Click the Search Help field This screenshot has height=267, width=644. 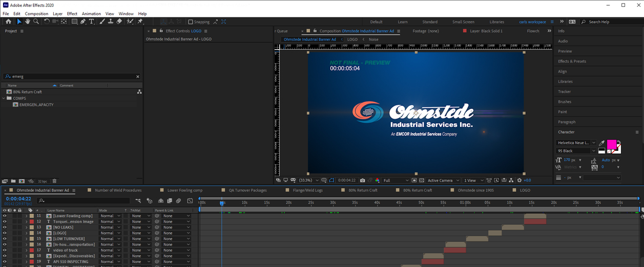[610, 22]
